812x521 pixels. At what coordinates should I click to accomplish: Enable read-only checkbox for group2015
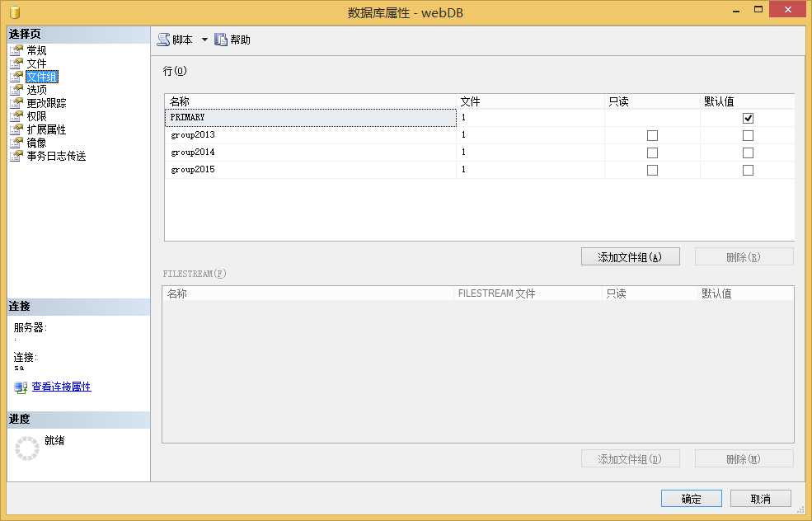tap(652, 170)
